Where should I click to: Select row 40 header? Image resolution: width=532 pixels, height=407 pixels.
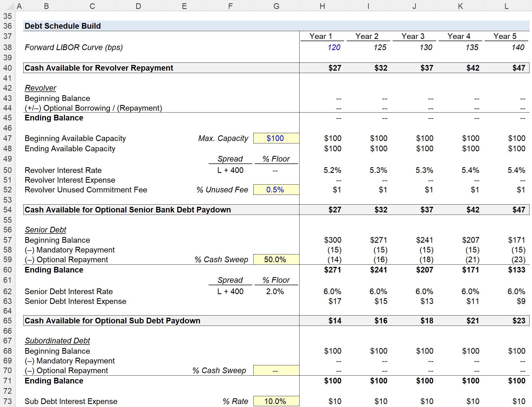[x=8, y=68]
